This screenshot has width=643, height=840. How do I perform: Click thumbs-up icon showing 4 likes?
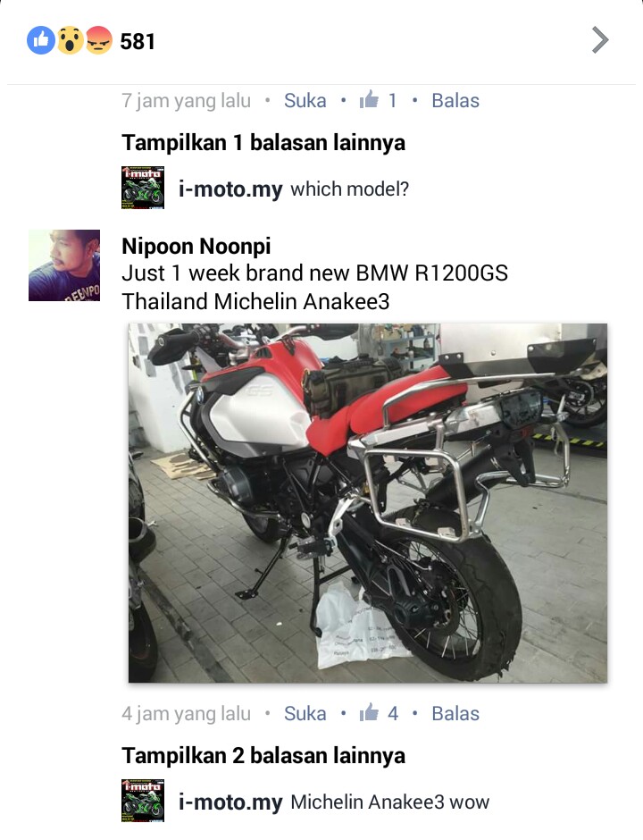point(369,712)
